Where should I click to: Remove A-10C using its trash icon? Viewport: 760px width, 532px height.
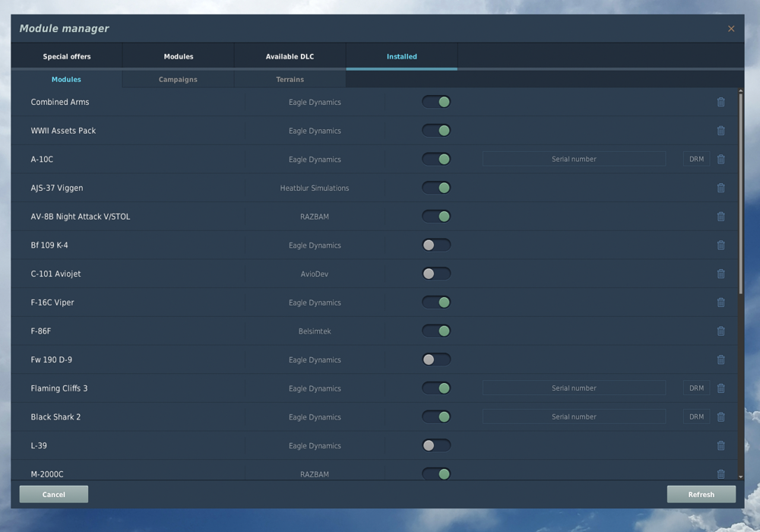tap(720, 159)
